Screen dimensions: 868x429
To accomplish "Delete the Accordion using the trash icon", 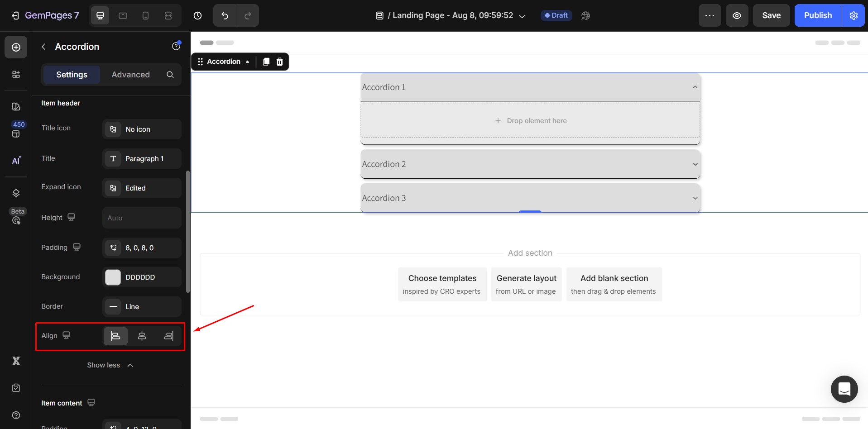I will point(279,62).
